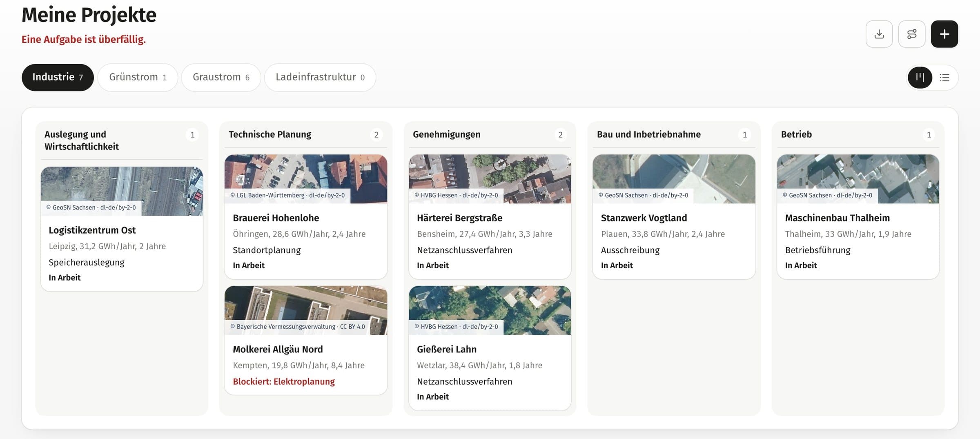Open Logistikzentrum Ost aerial thumbnail
The height and width of the screenshot is (439, 980).
click(x=122, y=191)
